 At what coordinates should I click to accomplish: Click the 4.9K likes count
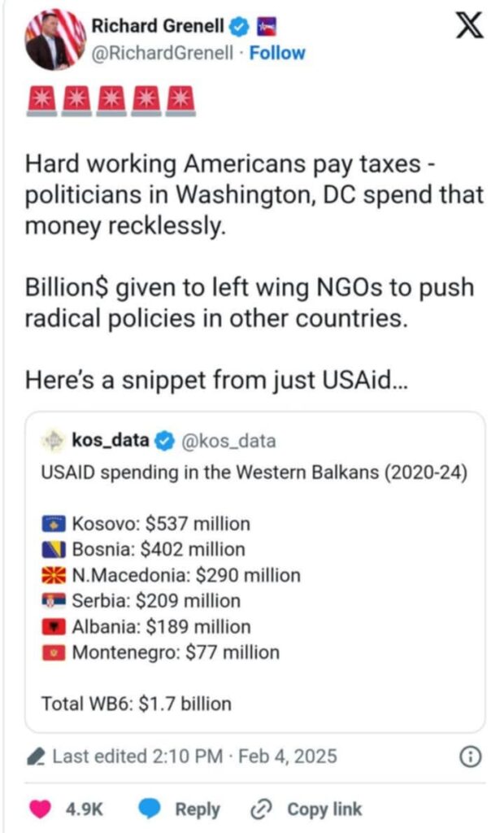83,809
